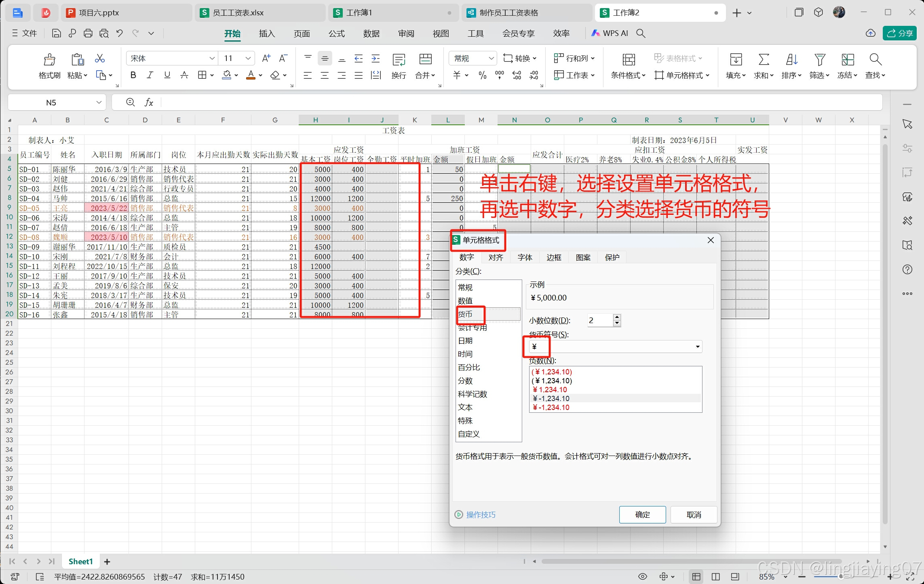
Task: Switch to the 对齐 tab in dialog
Action: tap(496, 257)
